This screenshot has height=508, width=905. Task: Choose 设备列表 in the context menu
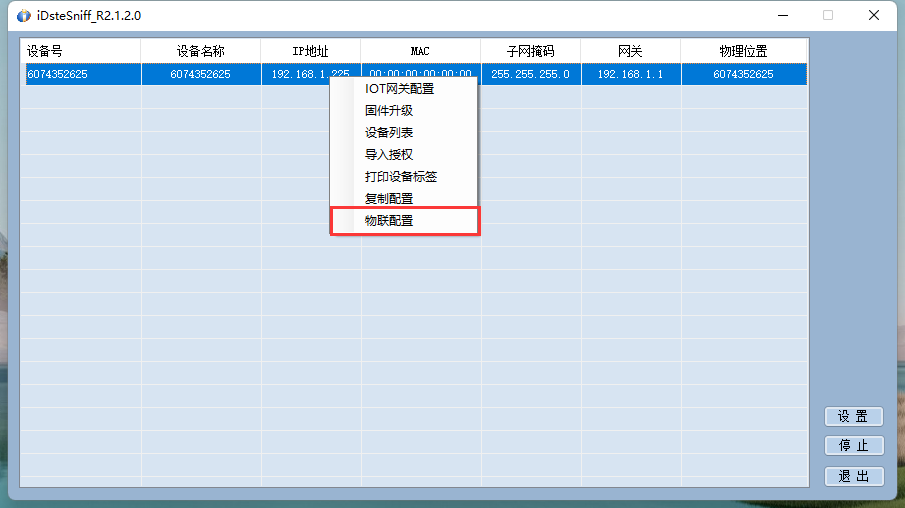(389, 133)
